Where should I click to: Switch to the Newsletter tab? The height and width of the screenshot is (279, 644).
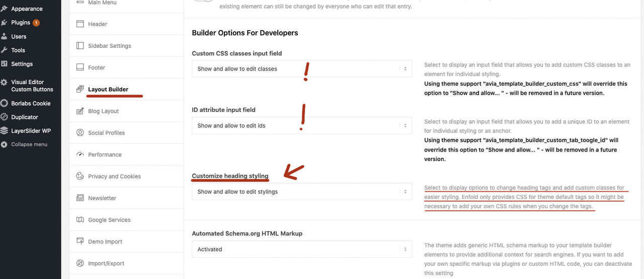pos(126,198)
